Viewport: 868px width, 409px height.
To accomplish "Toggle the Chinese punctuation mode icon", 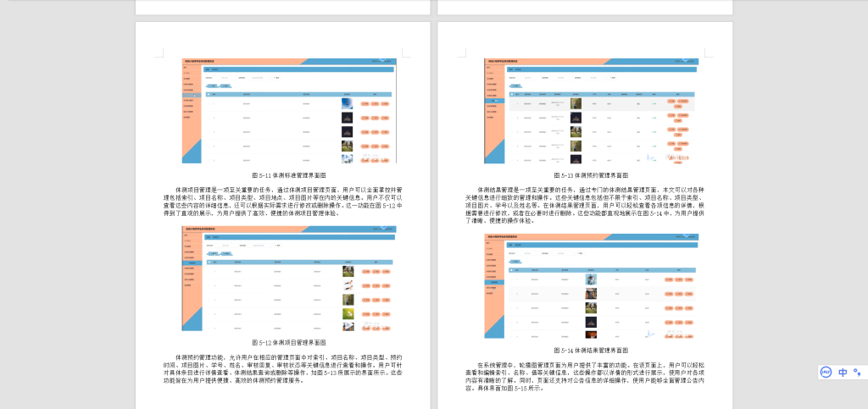I will 857,373.
